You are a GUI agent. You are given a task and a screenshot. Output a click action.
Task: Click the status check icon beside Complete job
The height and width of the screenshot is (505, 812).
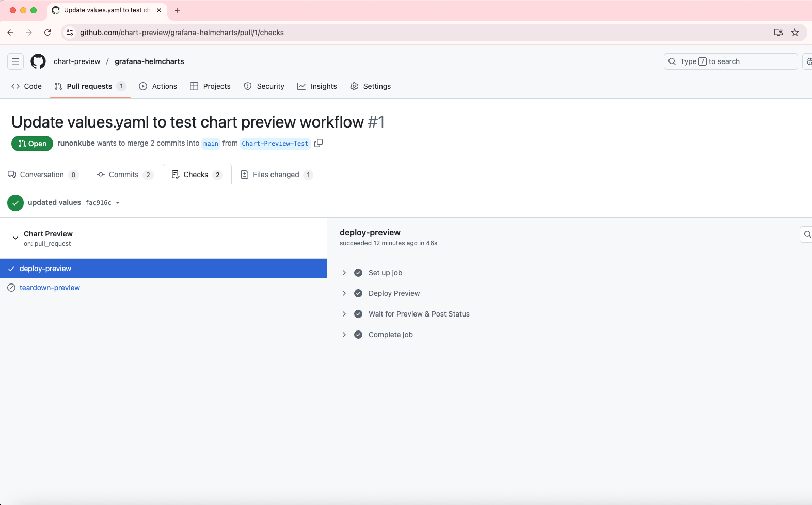coord(358,335)
